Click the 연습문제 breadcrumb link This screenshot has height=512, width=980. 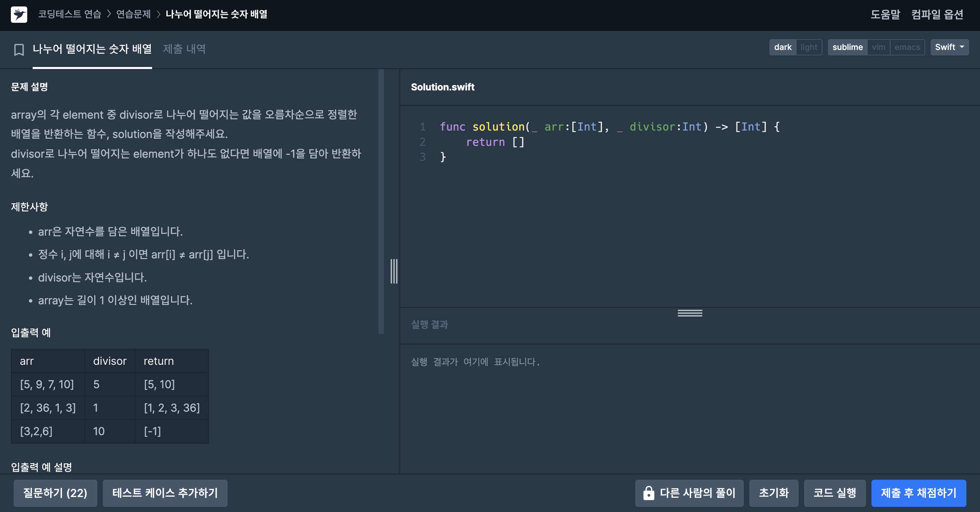point(133,14)
